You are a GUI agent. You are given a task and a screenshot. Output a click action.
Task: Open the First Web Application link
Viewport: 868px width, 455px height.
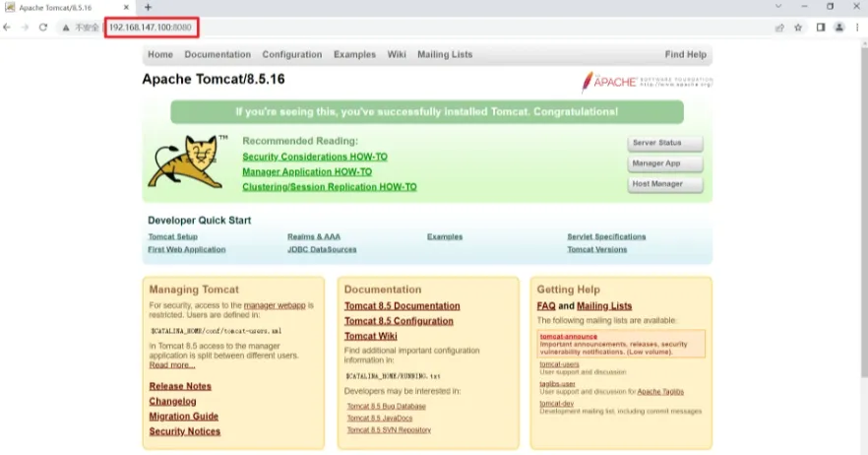click(x=187, y=249)
